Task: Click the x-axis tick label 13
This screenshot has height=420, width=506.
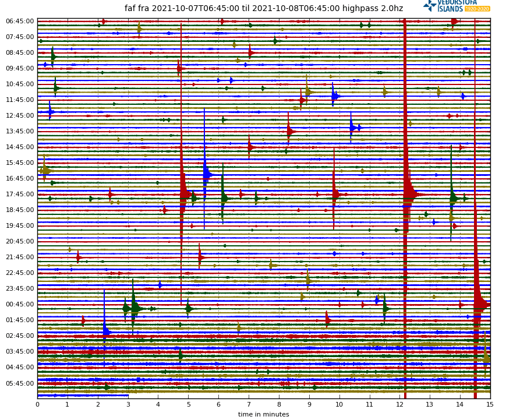Action: coord(430,404)
